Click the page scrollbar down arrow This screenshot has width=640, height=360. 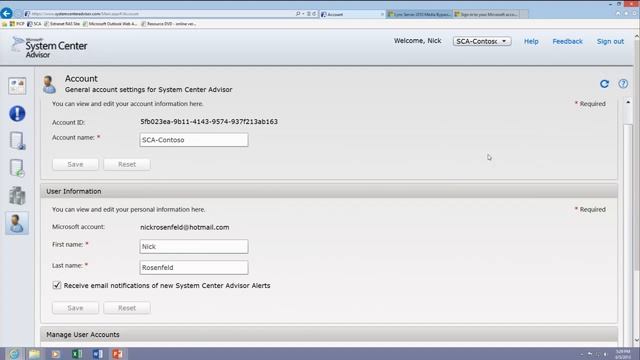click(637, 340)
